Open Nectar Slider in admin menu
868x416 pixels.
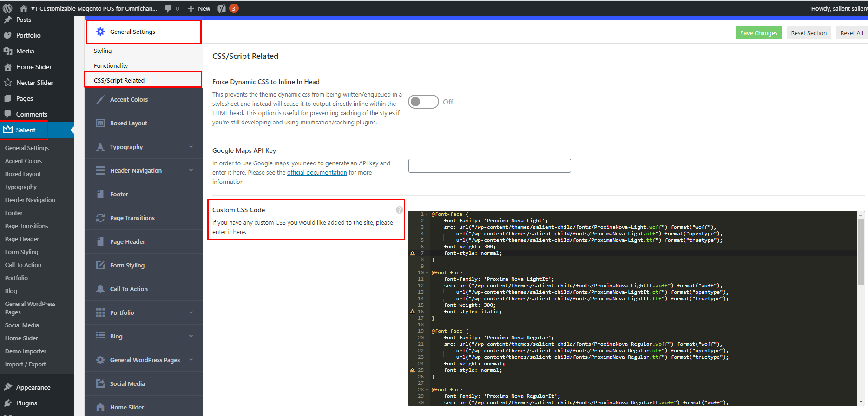pyautogui.click(x=34, y=83)
